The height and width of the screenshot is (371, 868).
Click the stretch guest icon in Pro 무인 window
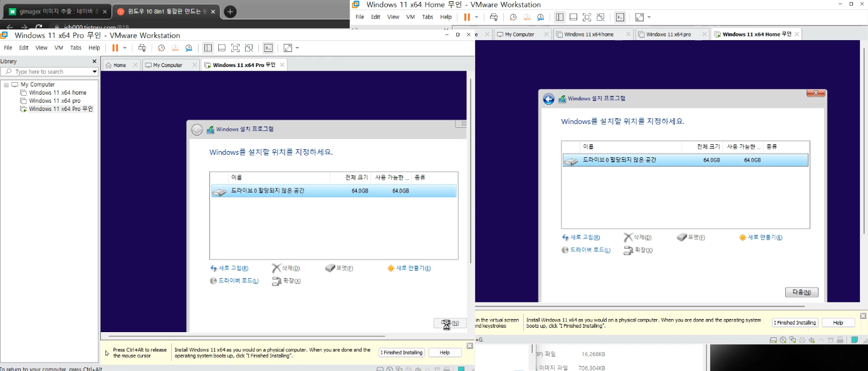288,48
